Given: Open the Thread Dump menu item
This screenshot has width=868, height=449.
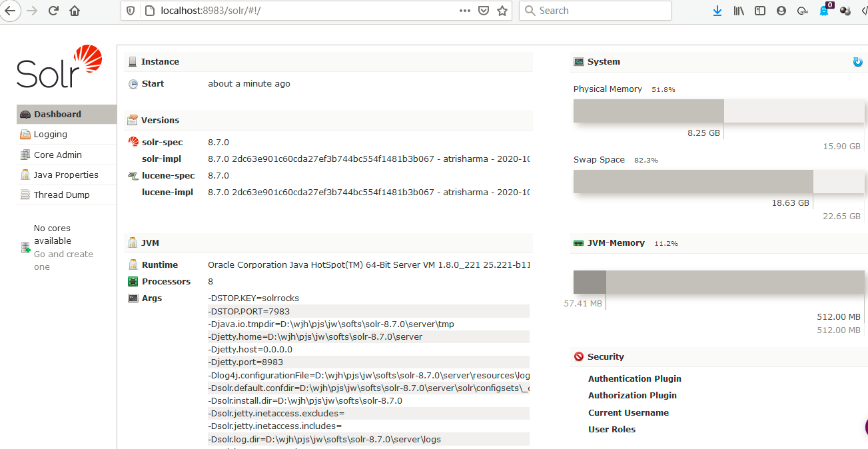Looking at the screenshot, I should click(x=67, y=195).
